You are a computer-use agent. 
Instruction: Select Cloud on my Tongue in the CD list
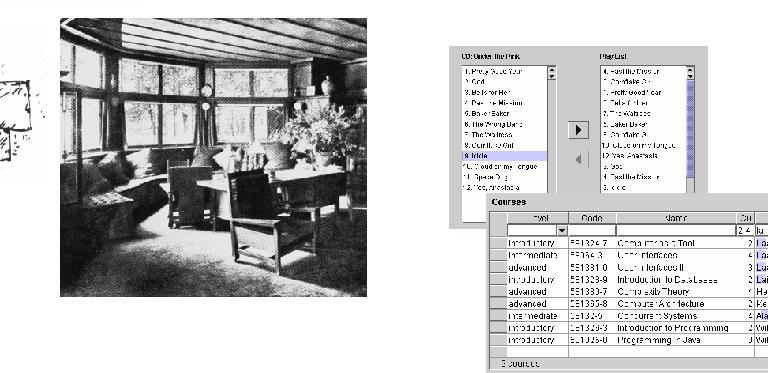pos(504,166)
